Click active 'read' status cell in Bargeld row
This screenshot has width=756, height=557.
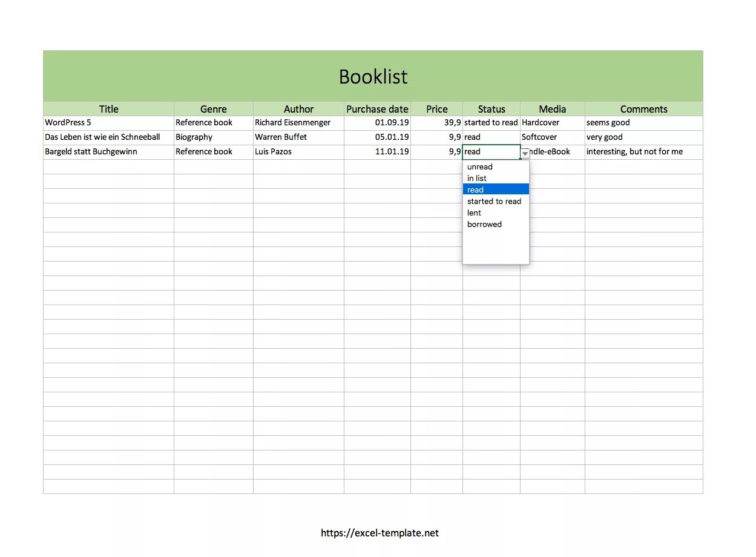(491, 152)
